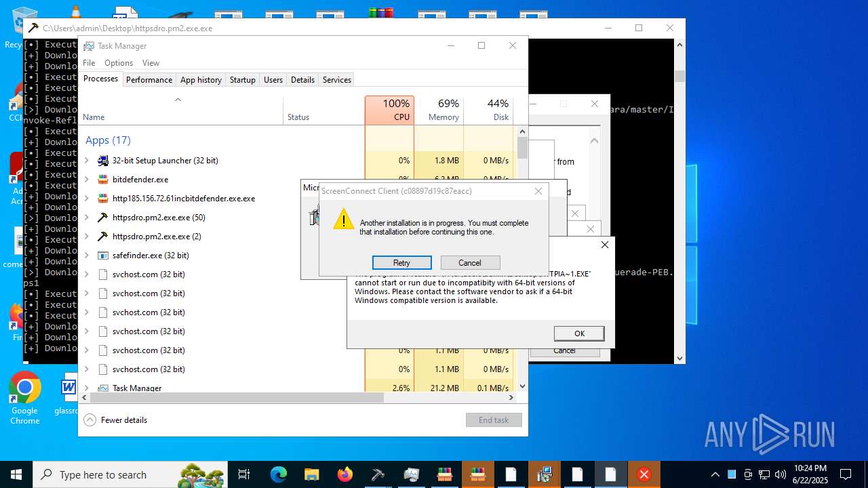Open the volume tray icon
Image resolution: width=868 pixels, height=488 pixels.
coord(781,474)
